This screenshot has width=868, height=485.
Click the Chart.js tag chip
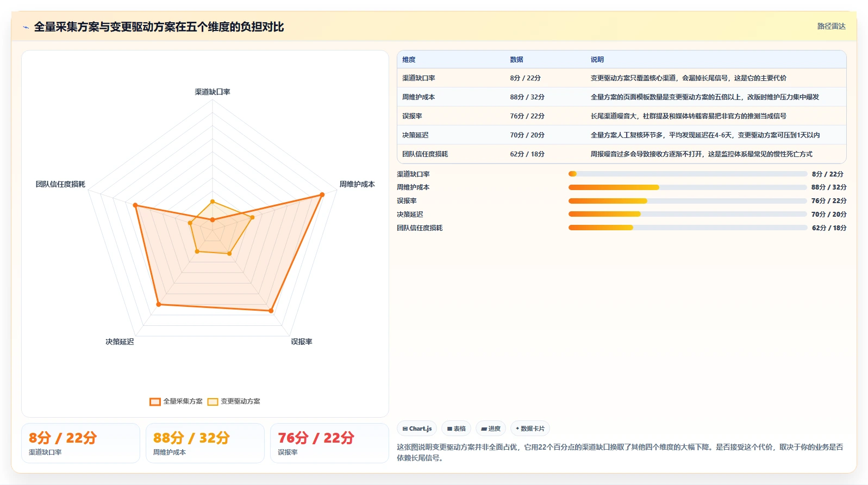(x=417, y=429)
